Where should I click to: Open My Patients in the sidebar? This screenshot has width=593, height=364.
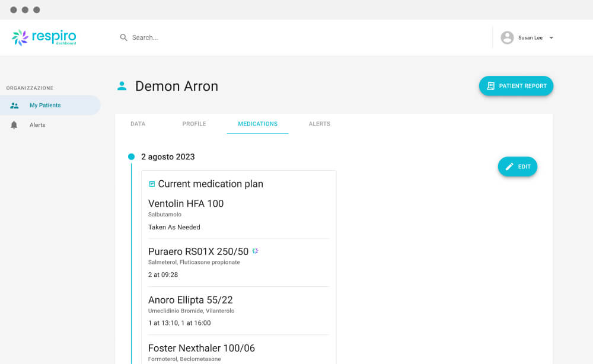point(50,106)
